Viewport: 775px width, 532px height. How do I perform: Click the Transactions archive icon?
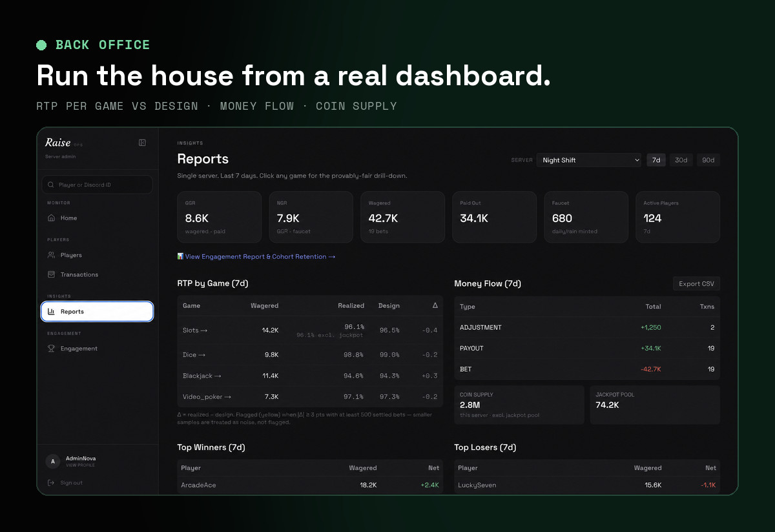pos(52,274)
